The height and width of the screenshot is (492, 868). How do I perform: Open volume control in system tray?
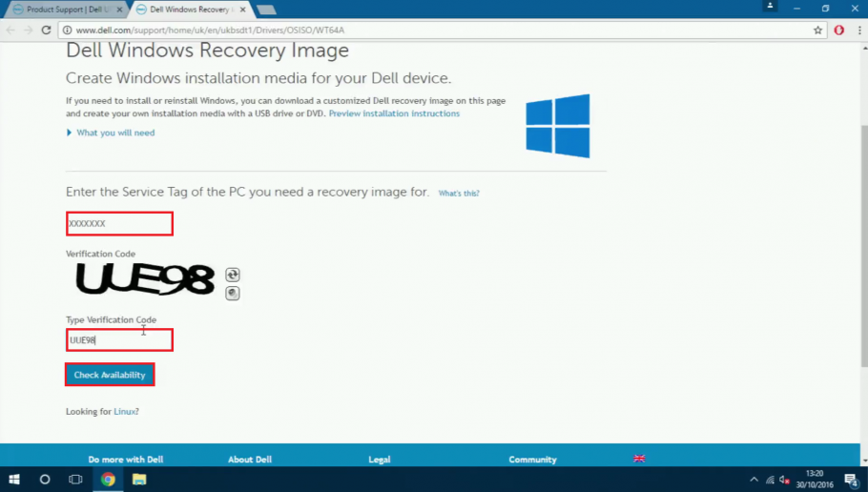[784, 480]
